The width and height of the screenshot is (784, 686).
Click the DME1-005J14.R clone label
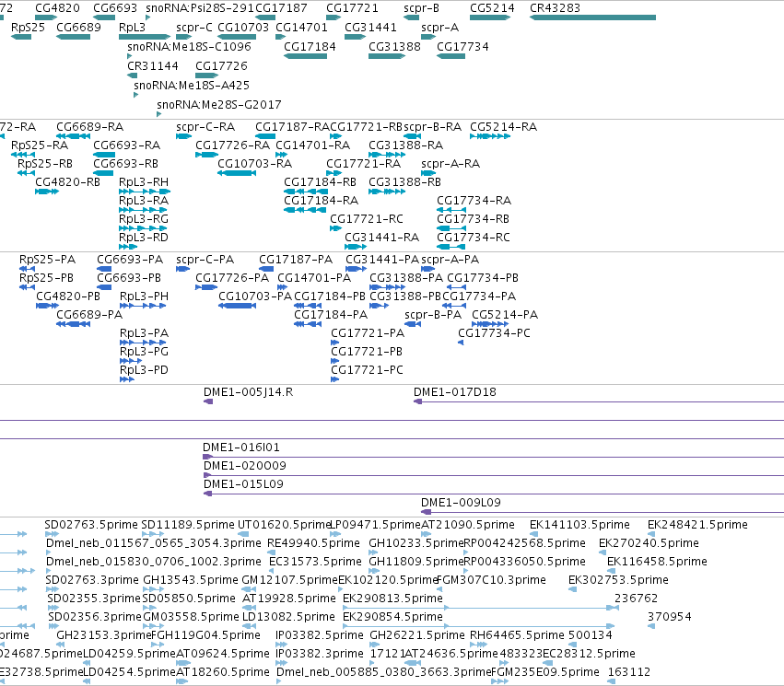[248, 392]
